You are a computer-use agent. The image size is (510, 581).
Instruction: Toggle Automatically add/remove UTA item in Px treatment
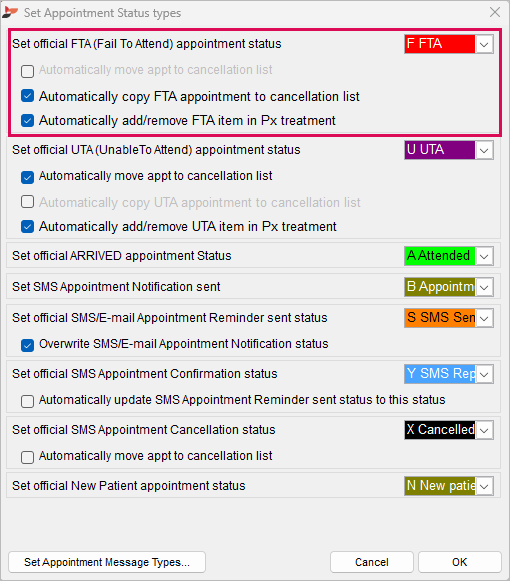(x=27, y=226)
